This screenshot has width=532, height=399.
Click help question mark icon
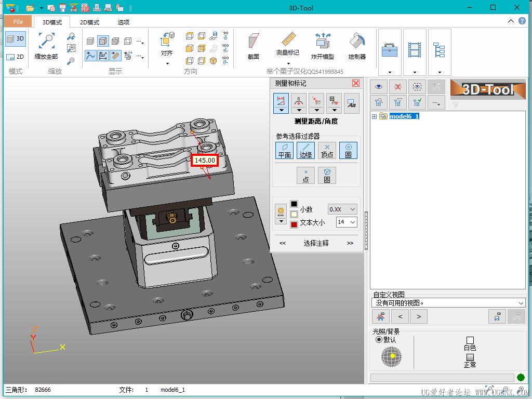point(522,21)
